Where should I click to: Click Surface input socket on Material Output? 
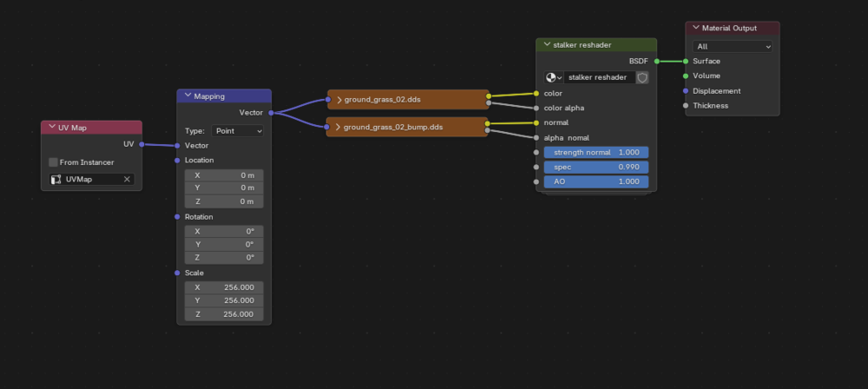coord(686,61)
